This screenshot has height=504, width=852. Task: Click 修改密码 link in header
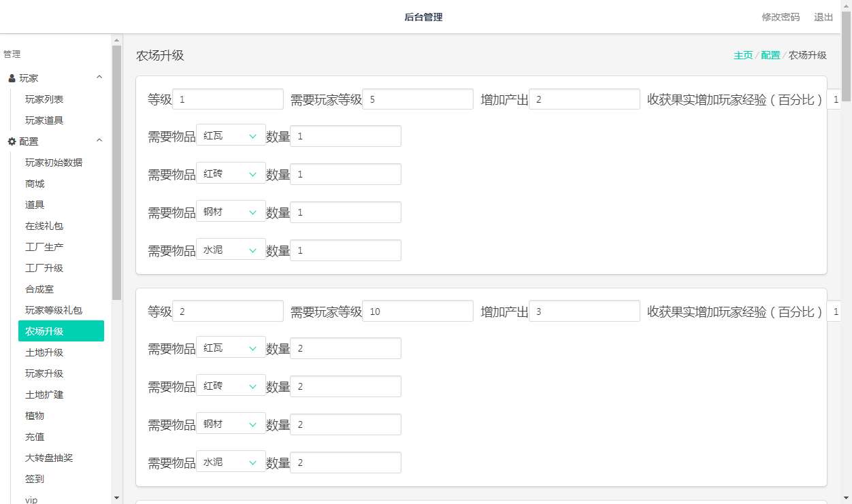(x=781, y=17)
